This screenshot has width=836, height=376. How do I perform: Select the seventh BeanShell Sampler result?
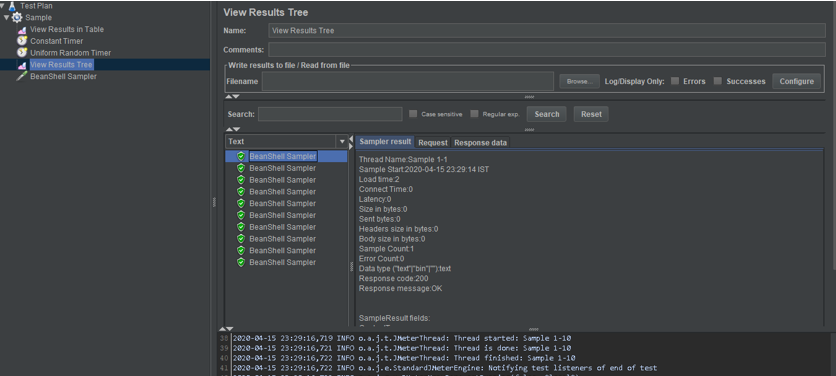click(x=283, y=227)
